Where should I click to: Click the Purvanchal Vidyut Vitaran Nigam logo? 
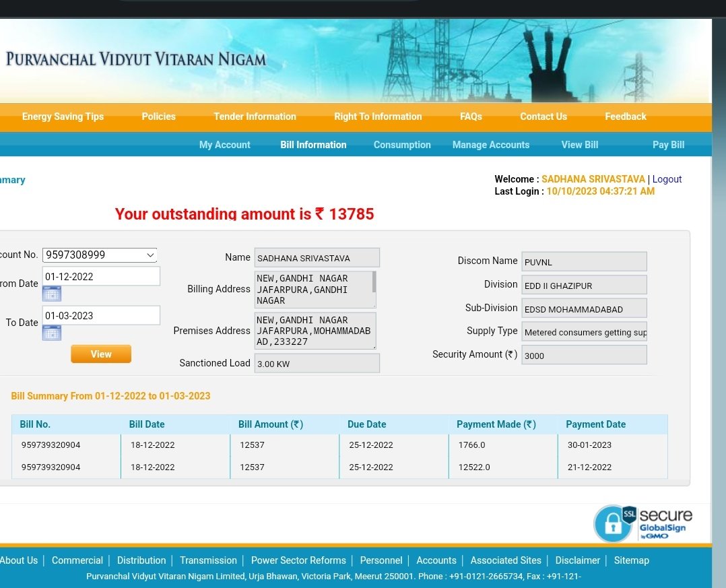pos(135,59)
